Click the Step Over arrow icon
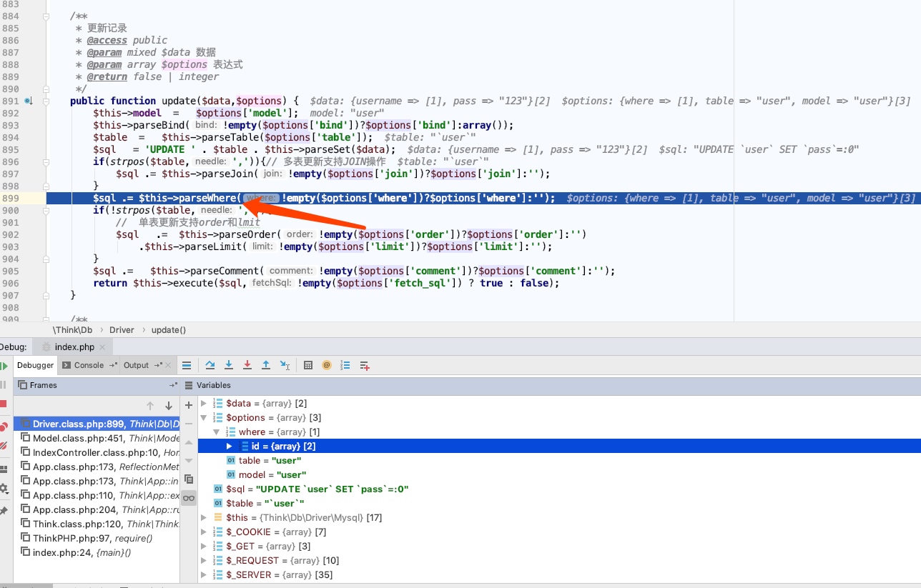This screenshot has height=588, width=921. [210, 365]
